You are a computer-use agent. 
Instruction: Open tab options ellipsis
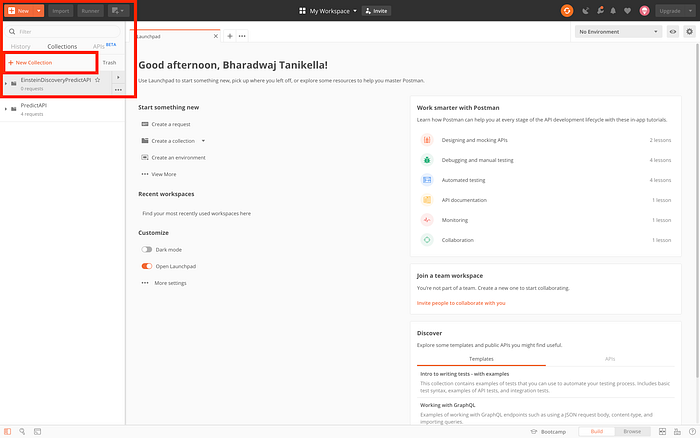click(x=242, y=36)
